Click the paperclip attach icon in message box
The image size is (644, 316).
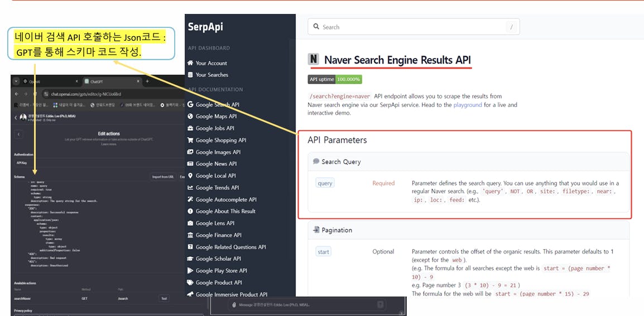coord(234,304)
